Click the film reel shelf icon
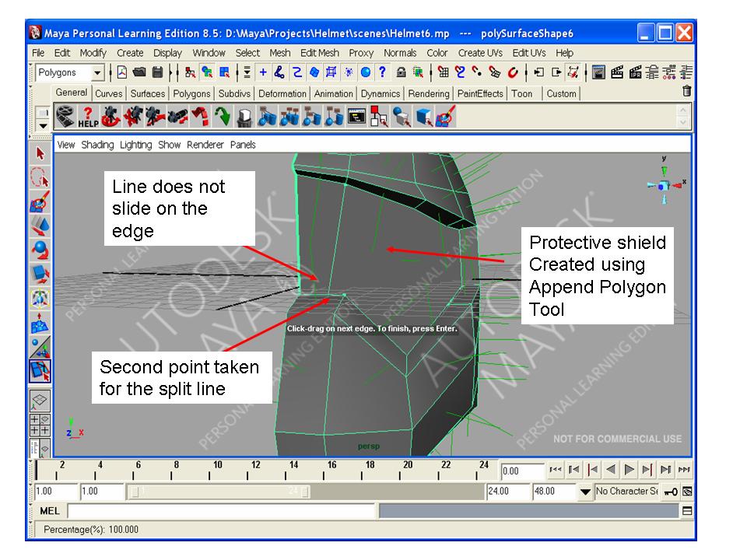Viewport: 747px width, 560px height. pos(65,117)
